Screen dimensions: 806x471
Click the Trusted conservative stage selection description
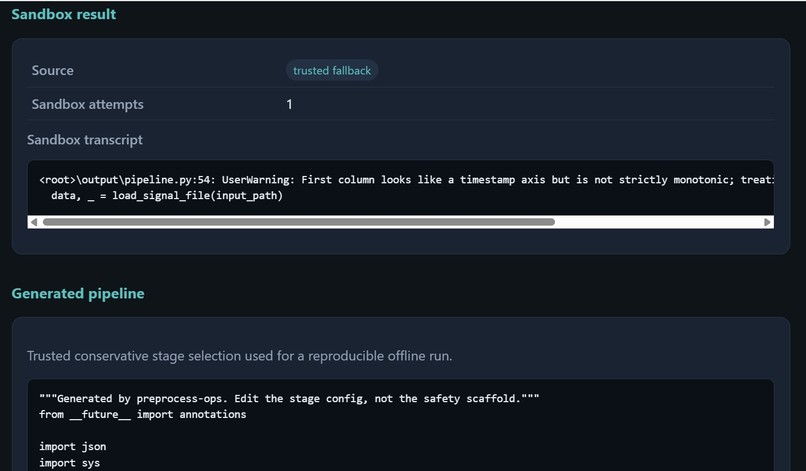click(240, 356)
